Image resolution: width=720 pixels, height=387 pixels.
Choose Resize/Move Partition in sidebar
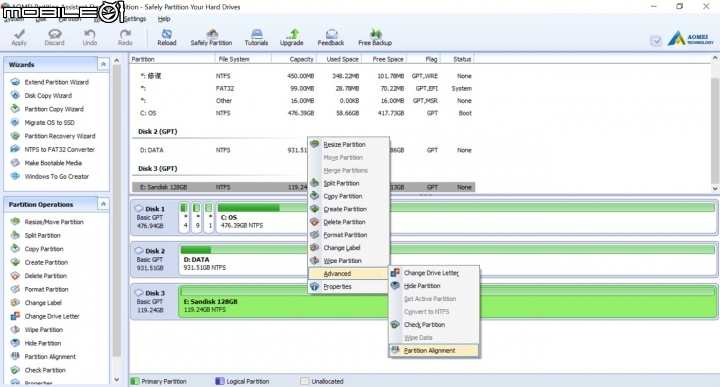(x=48, y=222)
